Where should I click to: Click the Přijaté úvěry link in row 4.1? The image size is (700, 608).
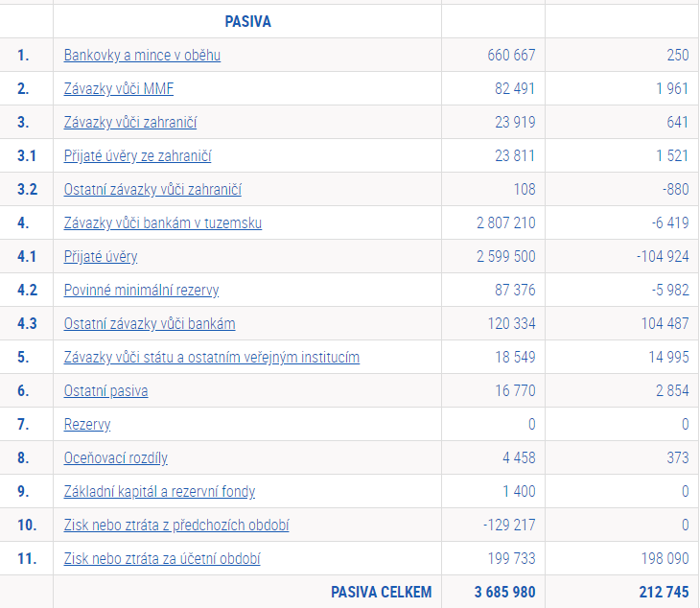point(101,257)
